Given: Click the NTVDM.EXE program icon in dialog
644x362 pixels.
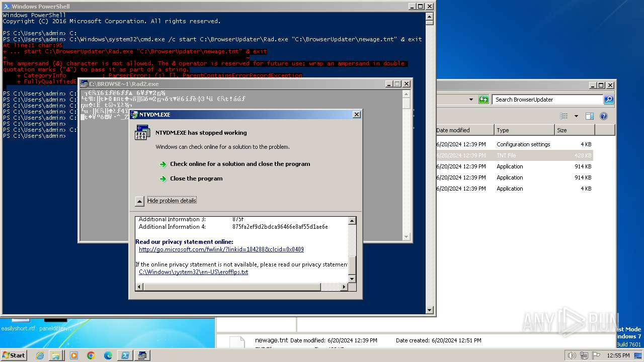Looking at the screenshot, I should click(x=142, y=133).
